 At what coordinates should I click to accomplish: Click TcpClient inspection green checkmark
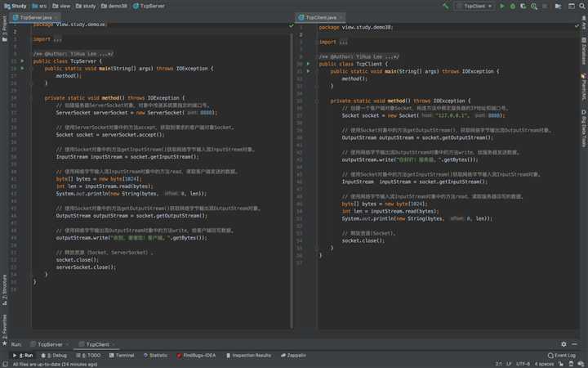[x=577, y=25]
